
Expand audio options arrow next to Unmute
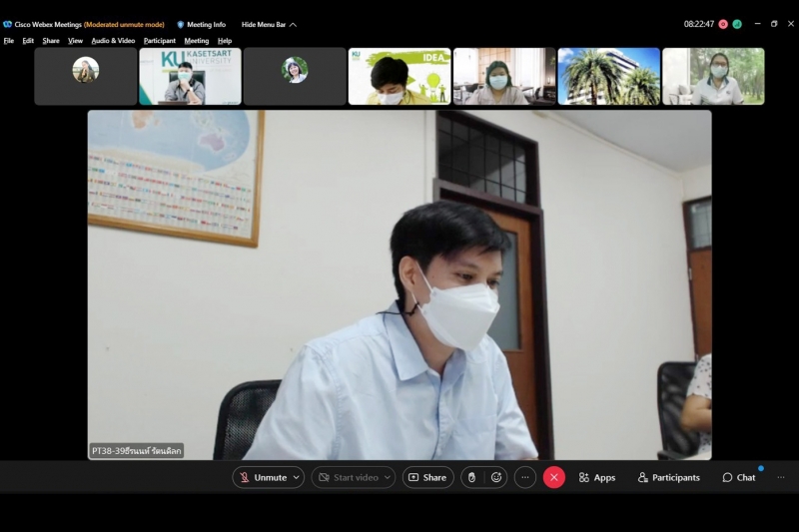click(296, 477)
